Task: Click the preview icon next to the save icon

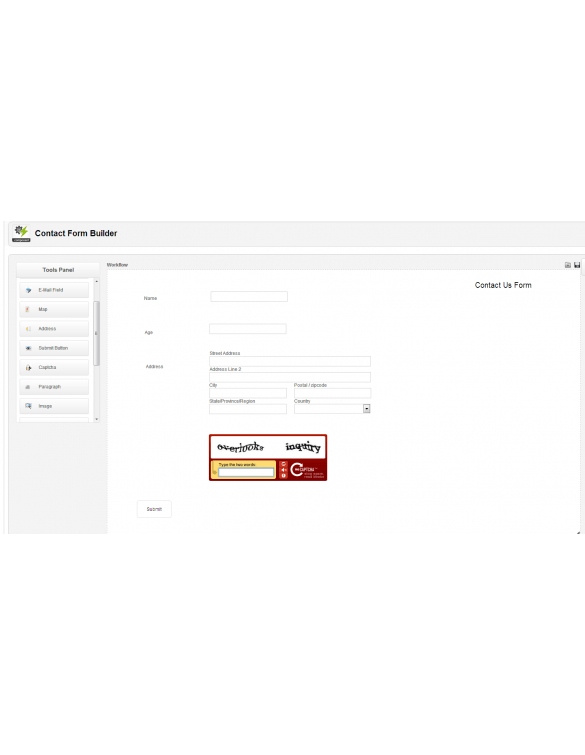Action: pyautogui.click(x=568, y=265)
